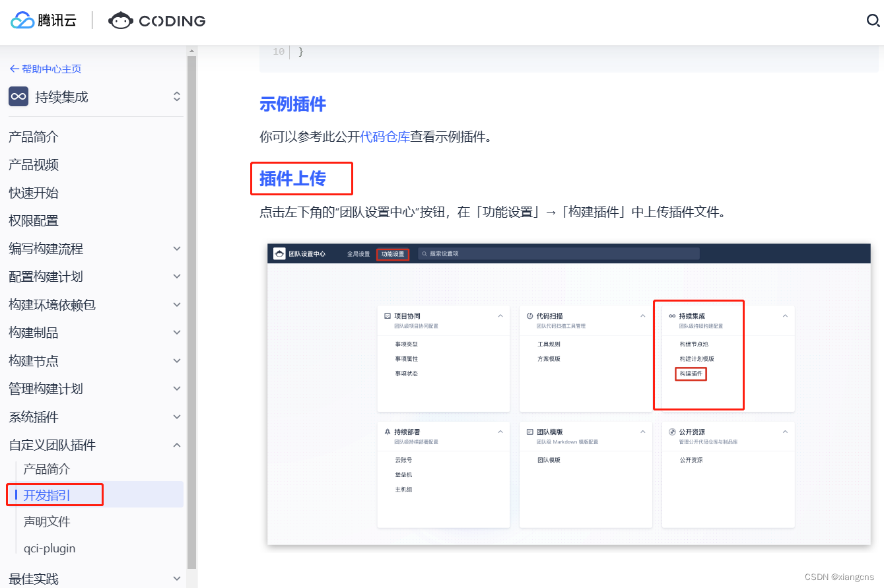Open 堡垒机 in 持续部署 card
This screenshot has height=588, width=884.
tap(403, 474)
